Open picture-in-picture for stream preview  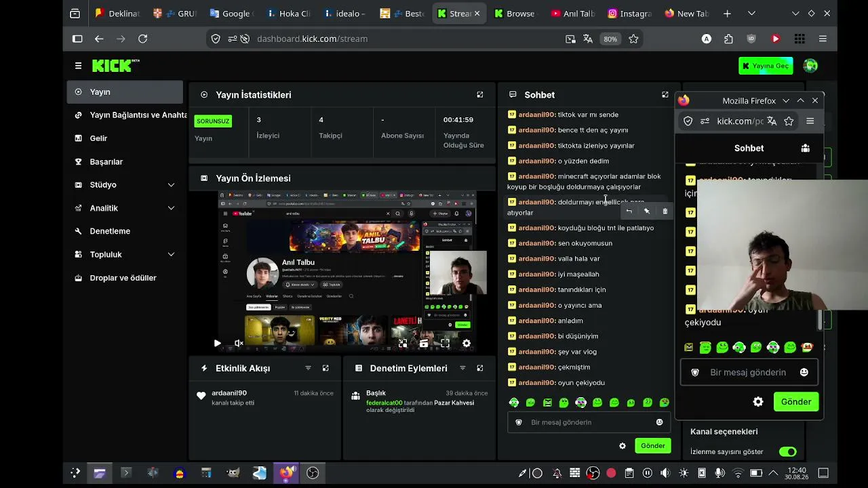[x=403, y=344]
